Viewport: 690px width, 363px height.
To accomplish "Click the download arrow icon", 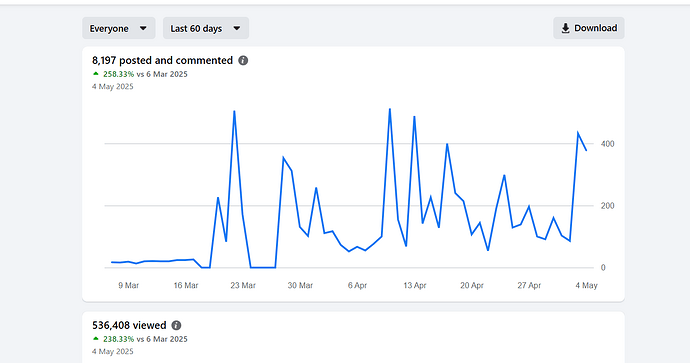I will [565, 29].
